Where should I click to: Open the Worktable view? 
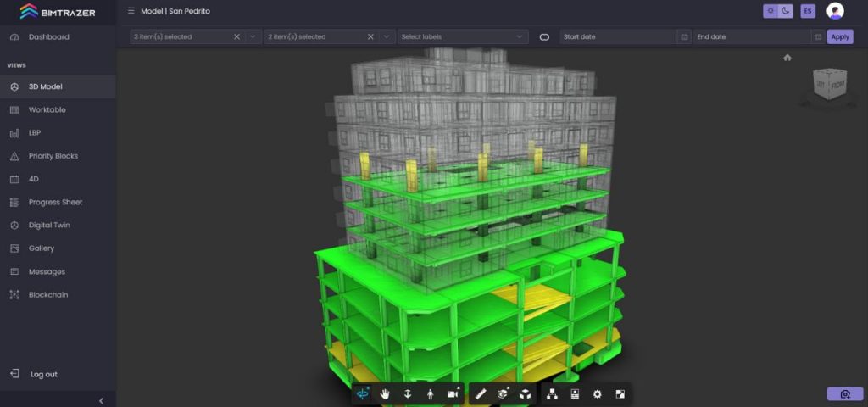tap(47, 109)
